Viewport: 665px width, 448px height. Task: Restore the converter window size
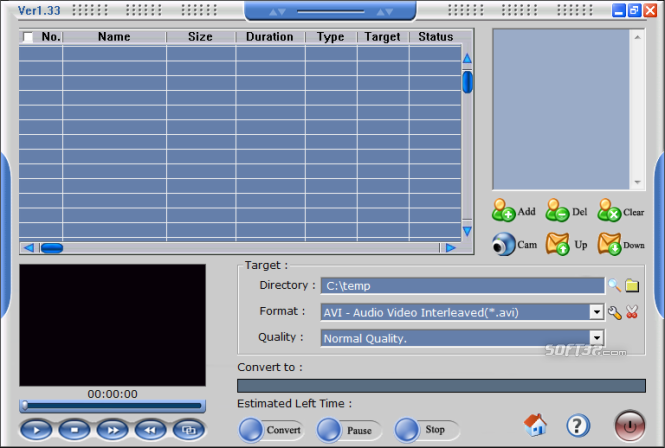634,10
